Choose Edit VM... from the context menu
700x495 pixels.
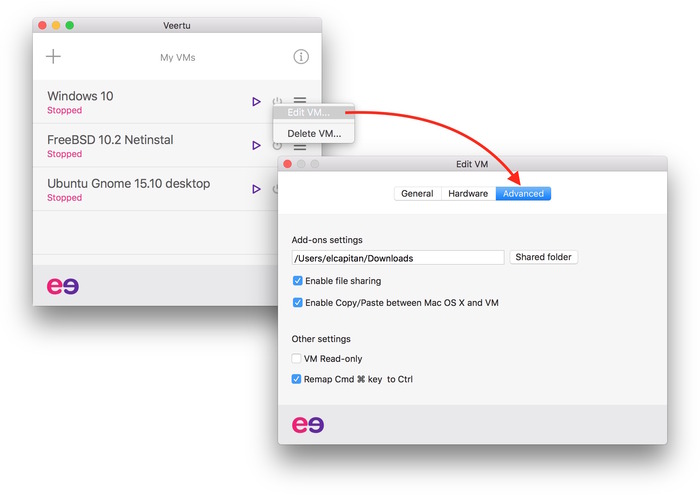coord(313,112)
